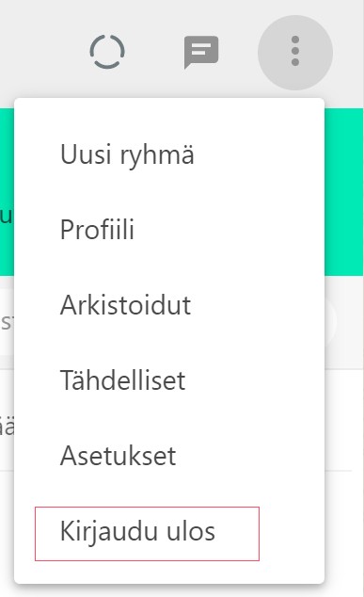Open starred items via Tähdelliset
The height and width of the screenshot is (597, 364).
122,380
